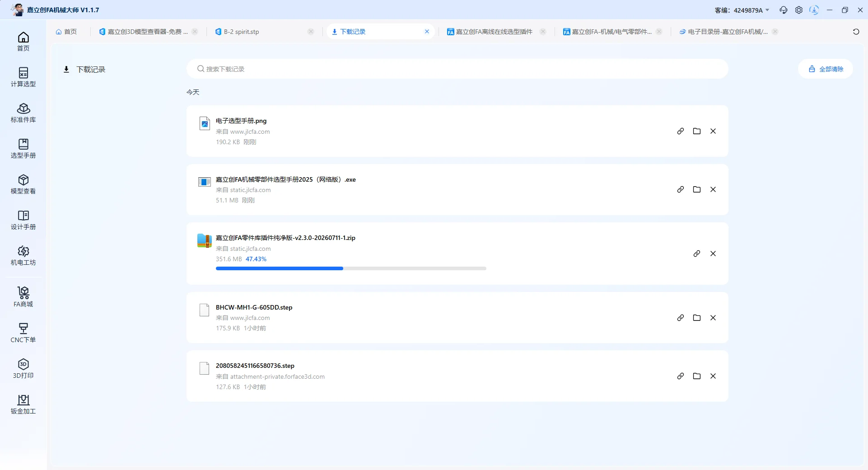Viewport: 868px width, 470px height.
Task: Copy link for 2080582451166580736.step
Action: [x=681, y=376]
